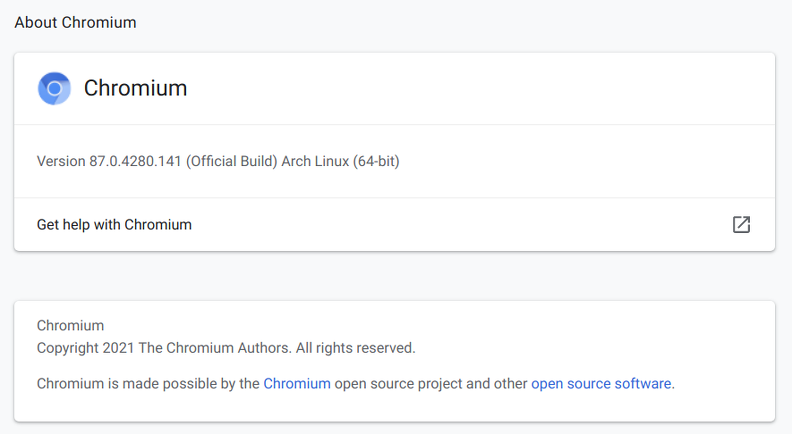Open the open source software link
Screen dimensions: 792x434
[601, 383]
